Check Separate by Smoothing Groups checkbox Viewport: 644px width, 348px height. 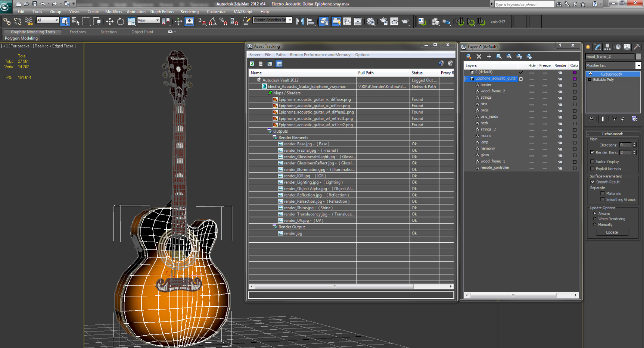click(603, 199)
